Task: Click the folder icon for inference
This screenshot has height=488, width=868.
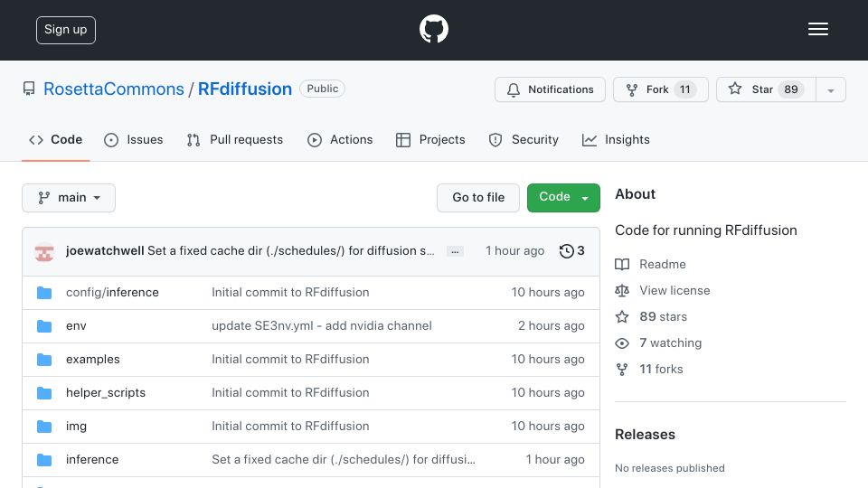Action: pyautogui.click(x=44, y=460)
